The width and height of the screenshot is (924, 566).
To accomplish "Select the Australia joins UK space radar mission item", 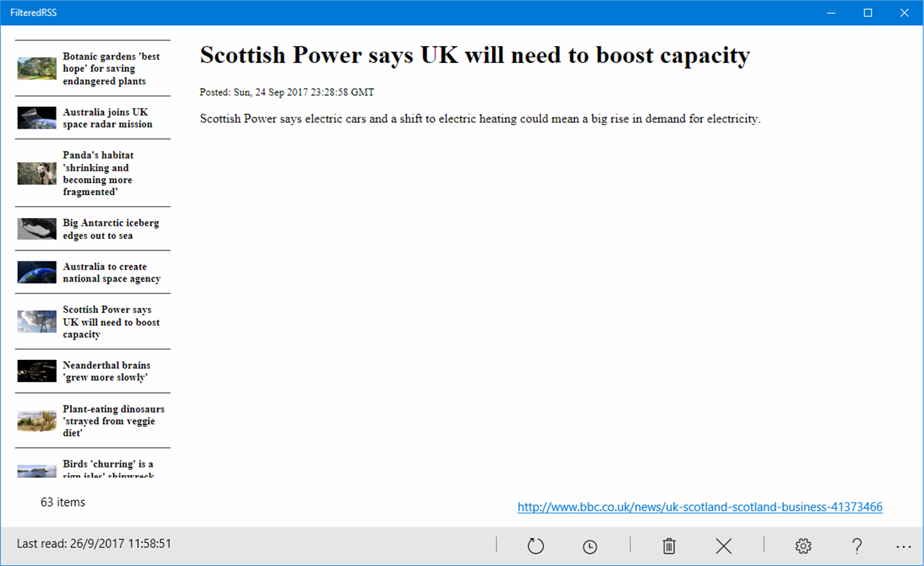I will coord(93,118).
